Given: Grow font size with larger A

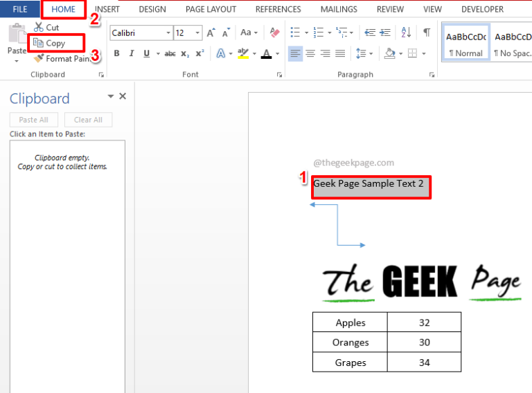Looking at the screenshot, I should (x=211, y=33).
